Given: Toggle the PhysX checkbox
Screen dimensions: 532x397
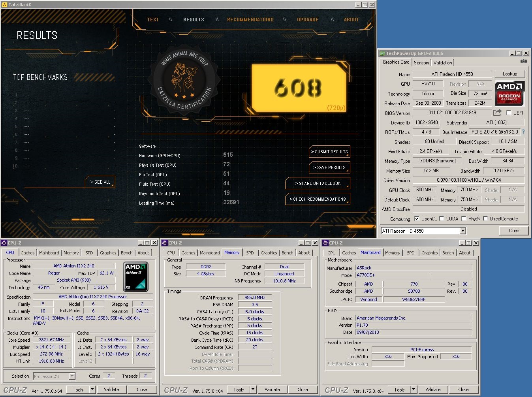Looking at the screenshot, I should [464, 218].
